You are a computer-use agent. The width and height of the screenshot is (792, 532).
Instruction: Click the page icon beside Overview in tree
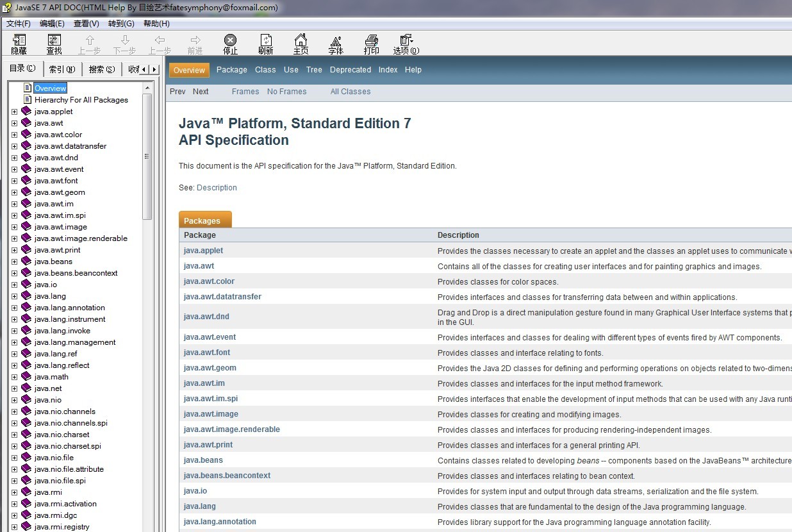pos(28,88)
